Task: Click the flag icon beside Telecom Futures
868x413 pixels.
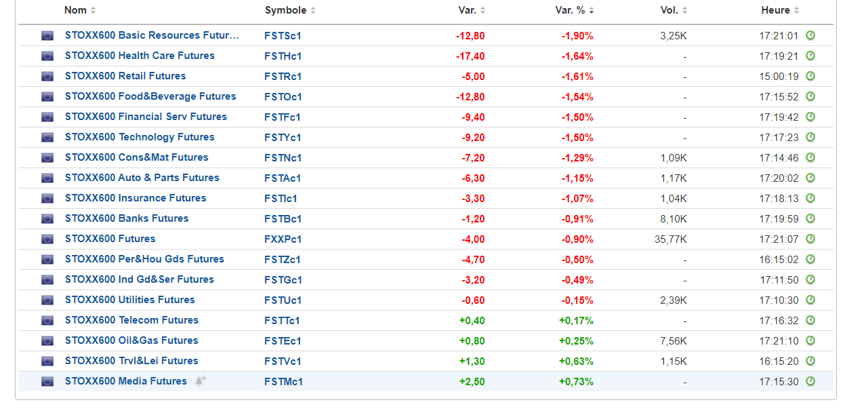Action: 47,320
